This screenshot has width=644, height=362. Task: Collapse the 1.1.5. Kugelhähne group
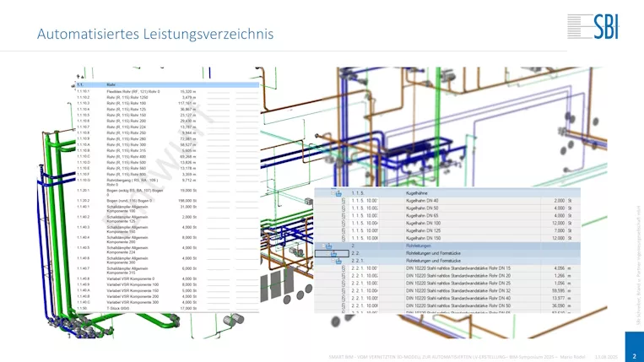coord(333,193)
